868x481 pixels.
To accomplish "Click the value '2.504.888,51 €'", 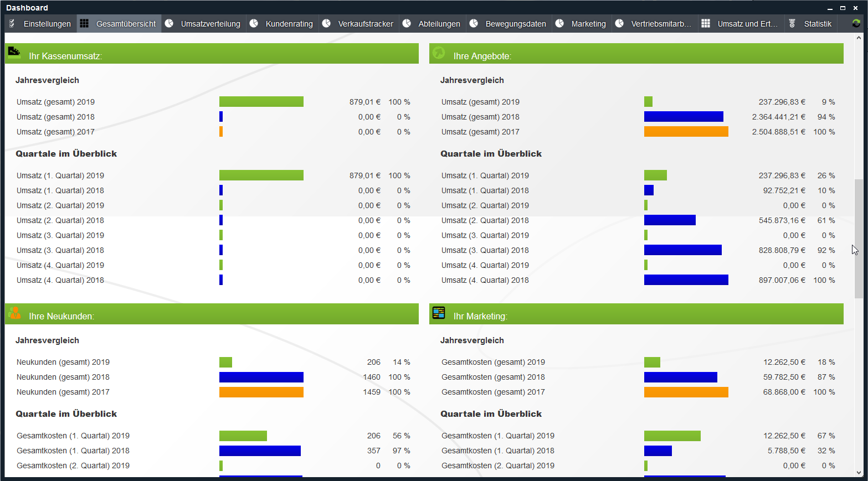I will click(x=779, y=132).
